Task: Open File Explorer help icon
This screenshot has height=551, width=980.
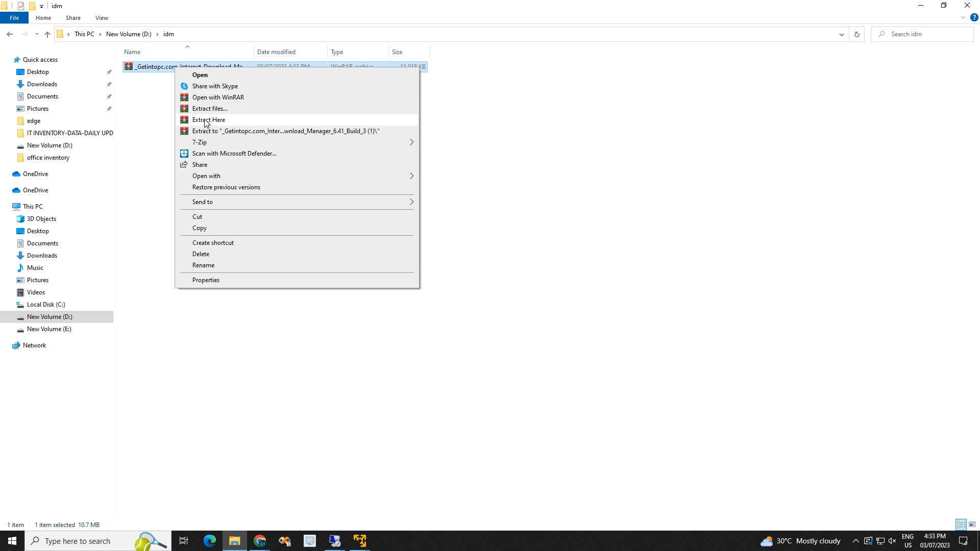Action: tap(974, 17)
